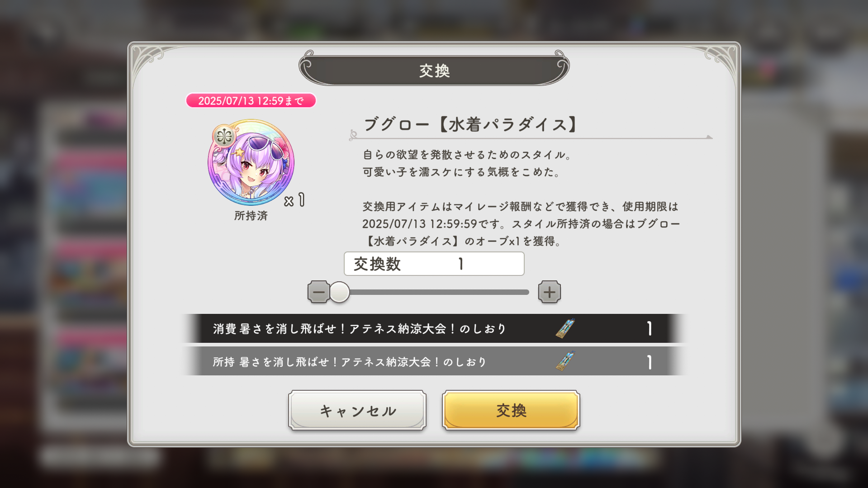Click the ブグロー【水着パラダイス】 item name

coord(470,124)
